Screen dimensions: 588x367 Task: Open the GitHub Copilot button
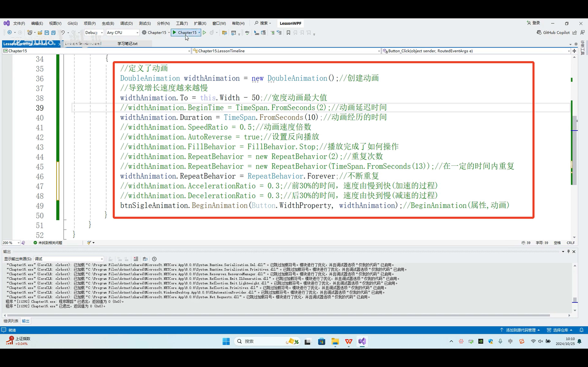(x=553, y=33)
